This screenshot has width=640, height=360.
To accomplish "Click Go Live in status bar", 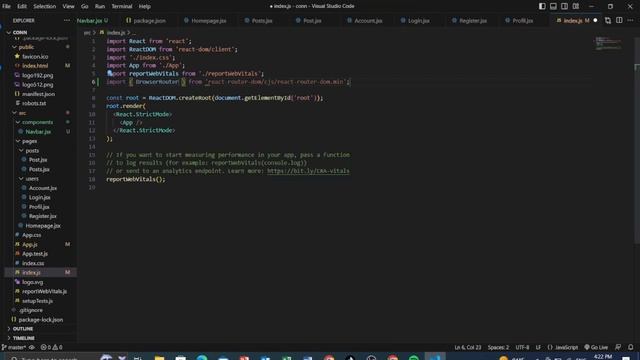I will [x=596, y=347].
